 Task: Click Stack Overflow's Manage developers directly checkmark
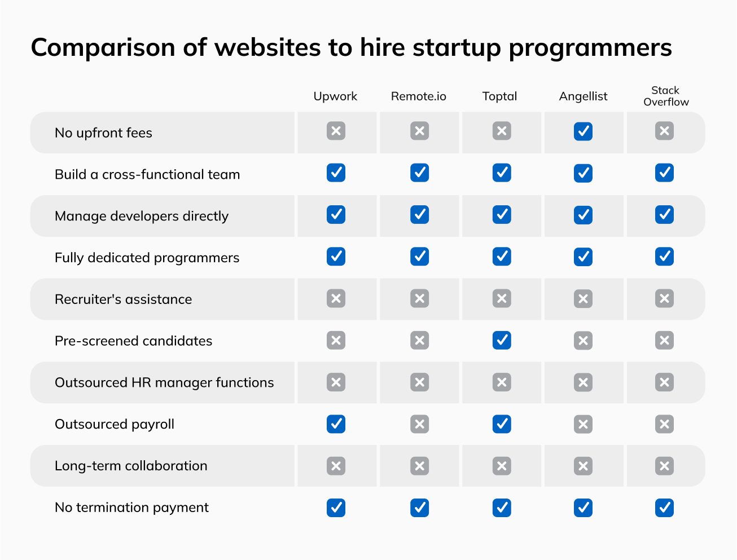tap(664, 215)
